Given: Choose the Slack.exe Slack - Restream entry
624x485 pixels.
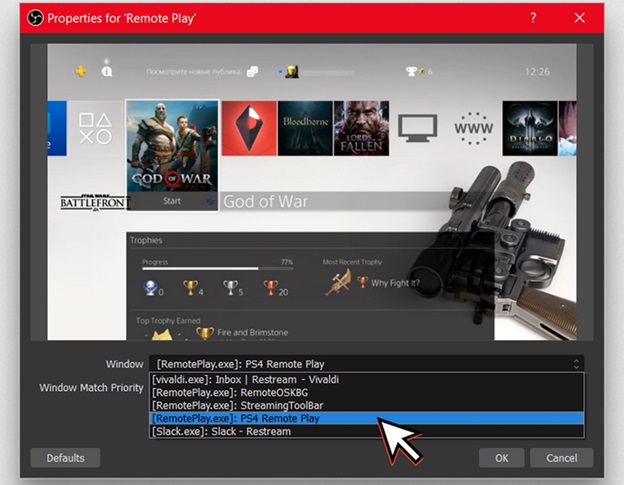Looking at the screenshot, I should (x=367, y=431).
